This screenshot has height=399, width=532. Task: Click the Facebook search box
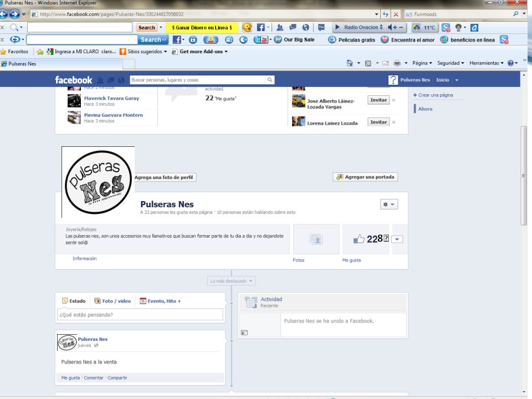[197, 80]
